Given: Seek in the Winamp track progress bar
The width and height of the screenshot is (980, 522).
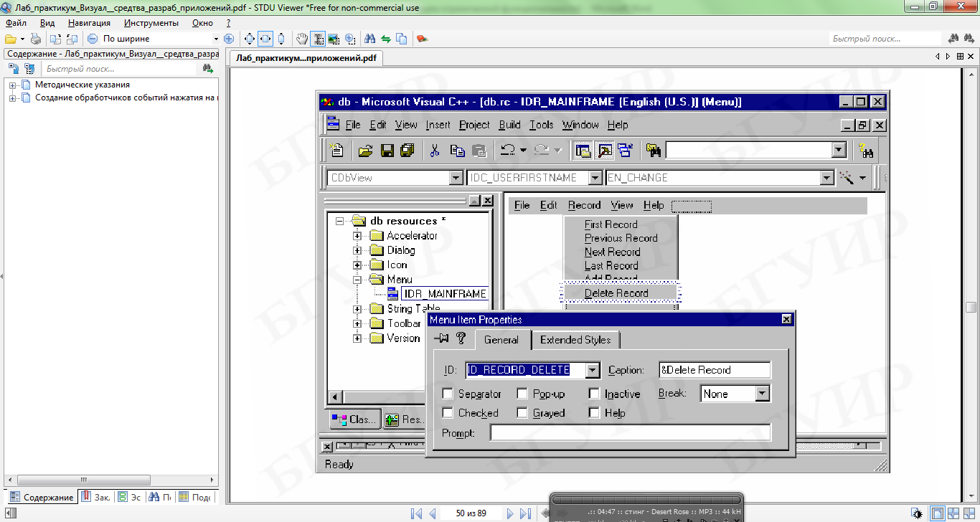Looking at the screenshot, I should [646, 499].
